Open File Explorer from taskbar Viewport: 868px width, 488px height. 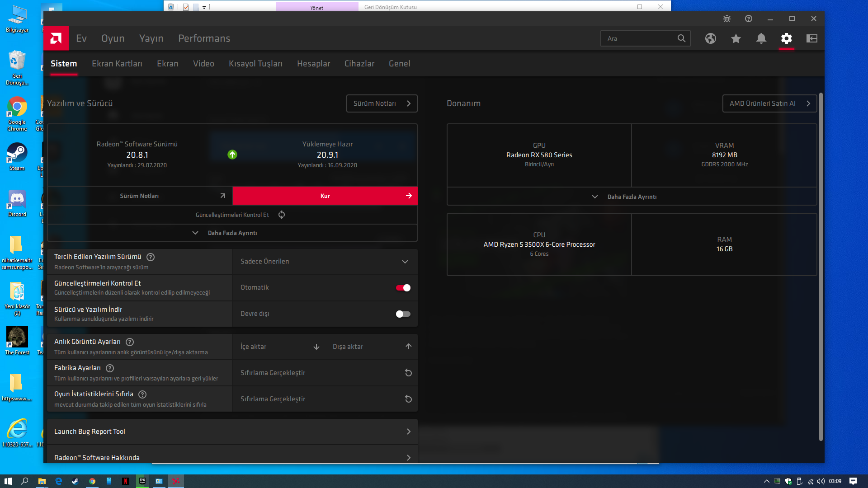click(42, 481)
